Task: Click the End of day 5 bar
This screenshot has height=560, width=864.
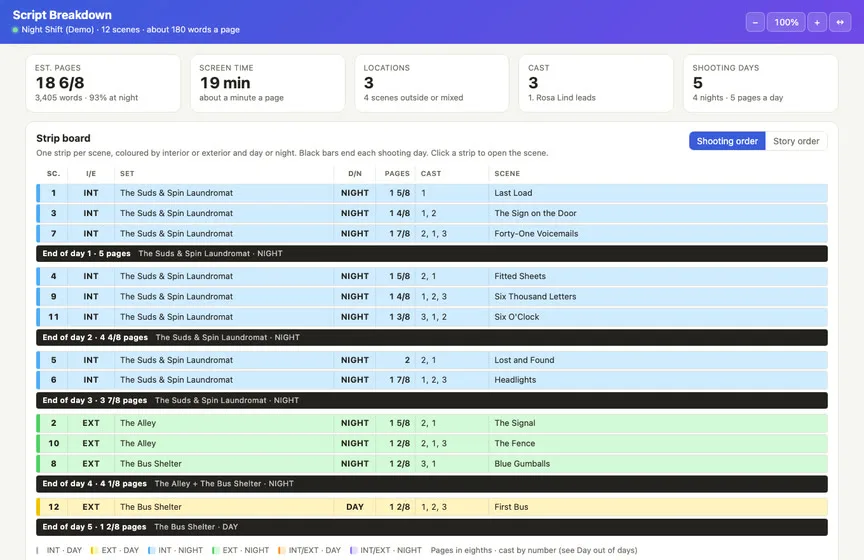Action: click(x=432, y=527)
